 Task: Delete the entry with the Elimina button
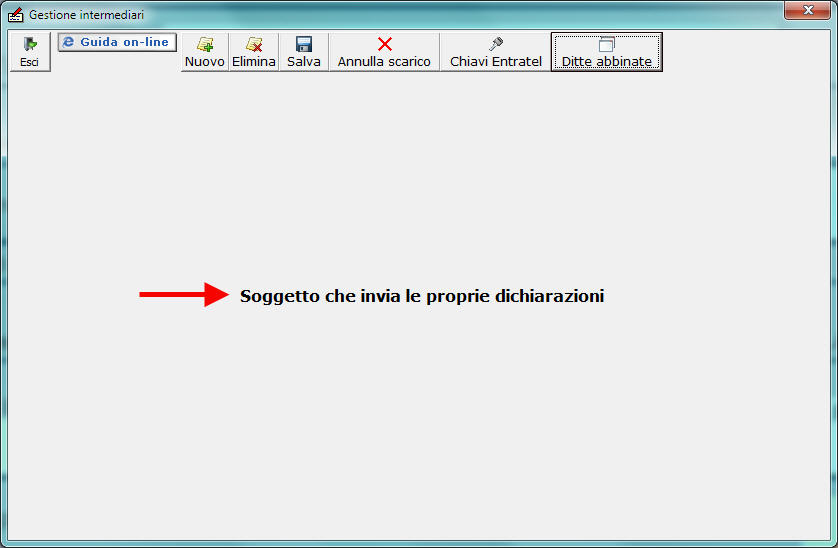[x=254, y=52]
